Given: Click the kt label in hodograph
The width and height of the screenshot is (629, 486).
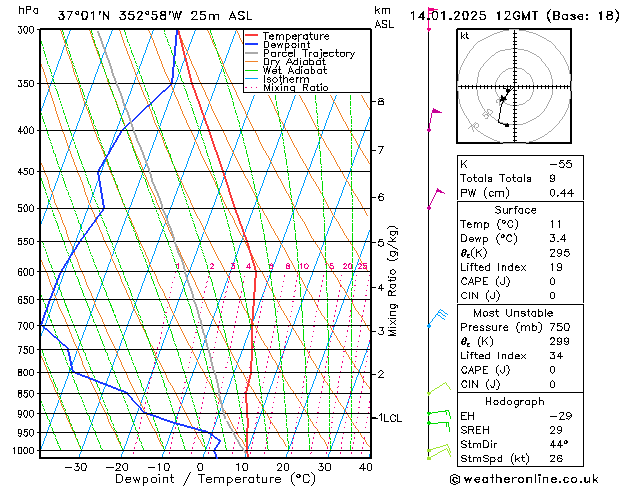Looking at the screenshot, I should (x=465, y=36).
